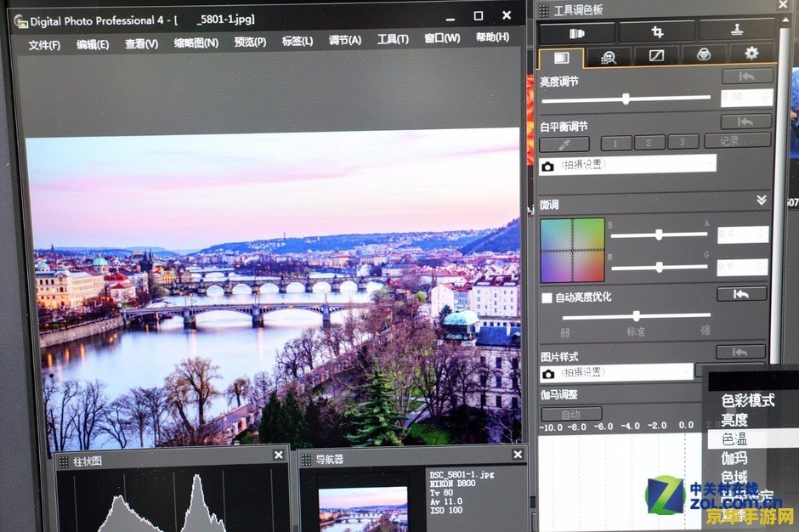Select white balance preset button 1
The image size is (799, 532).
616,143
